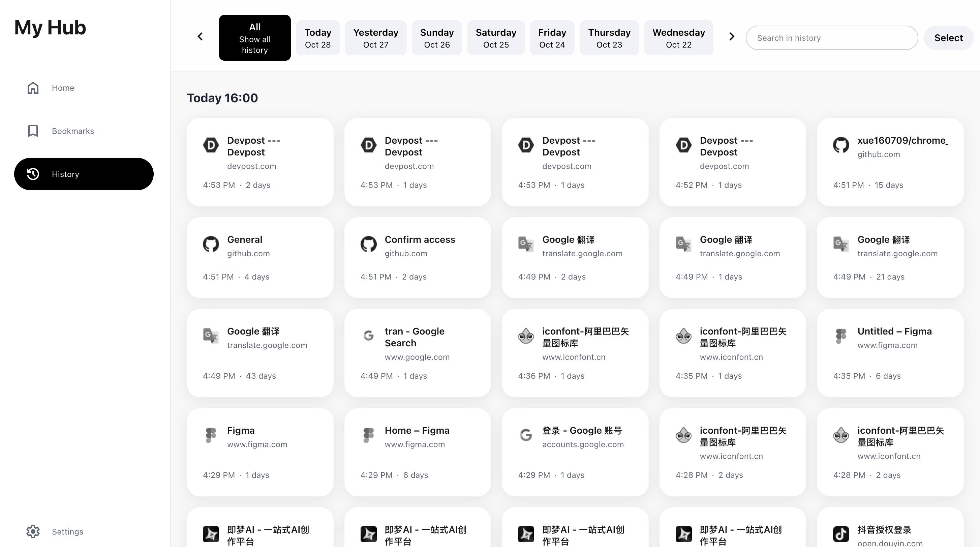Show Wednesday Oct 22 history
980x547 pixels.
(x=678, y=38)
